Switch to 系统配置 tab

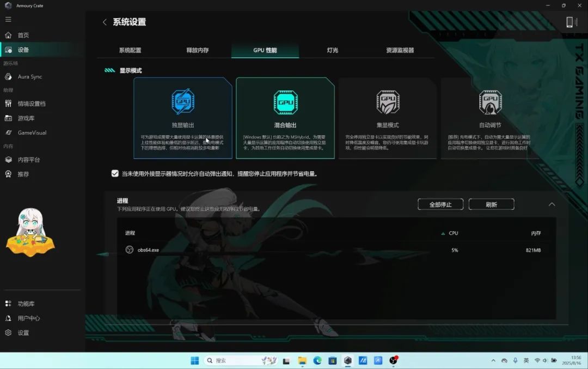pos(130,50)
